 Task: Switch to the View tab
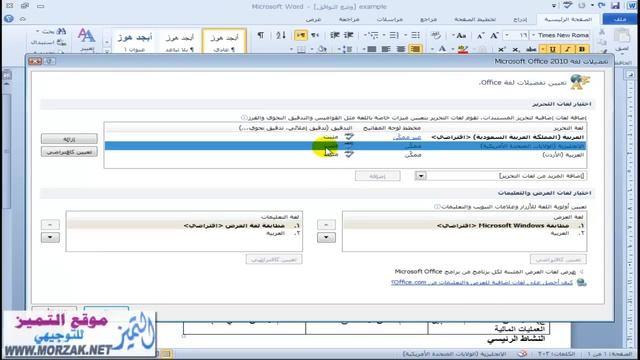coord(313,19)
